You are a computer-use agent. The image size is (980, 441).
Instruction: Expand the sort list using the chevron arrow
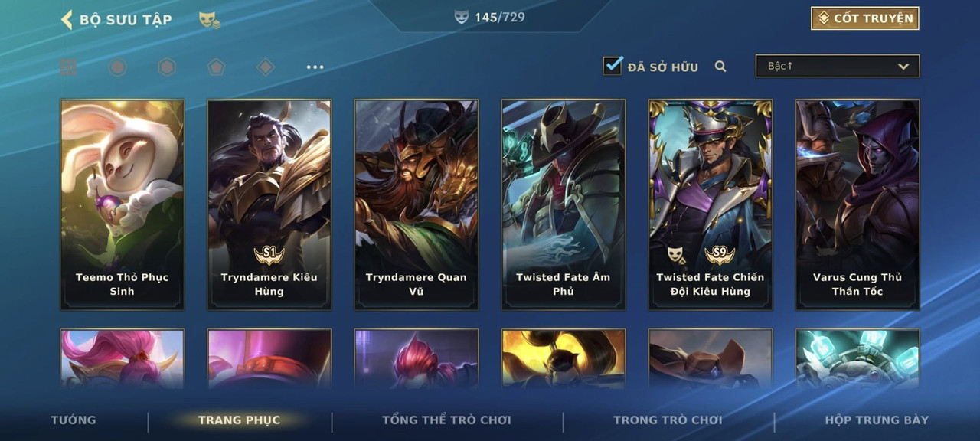pyautogui.click(x=903, y=67)
